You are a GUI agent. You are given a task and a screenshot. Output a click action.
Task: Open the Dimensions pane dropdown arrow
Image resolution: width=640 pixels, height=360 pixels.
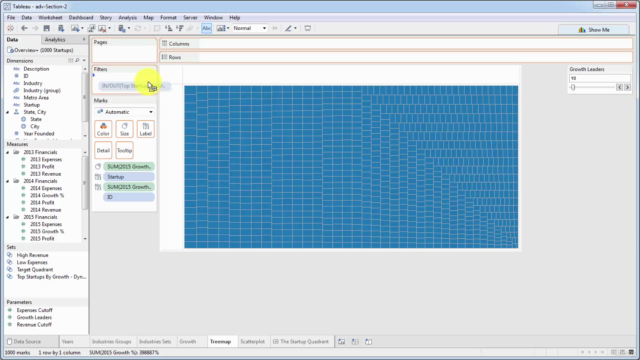[84, 60]
